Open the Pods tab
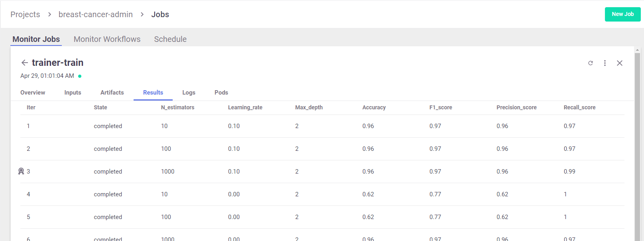This screenshot has width=644, height=241. (x=221, y=93)
